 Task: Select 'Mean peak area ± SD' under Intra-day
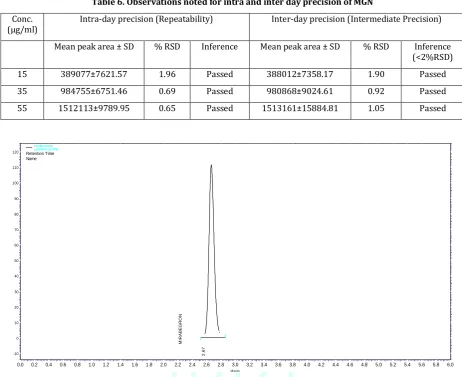94,47
